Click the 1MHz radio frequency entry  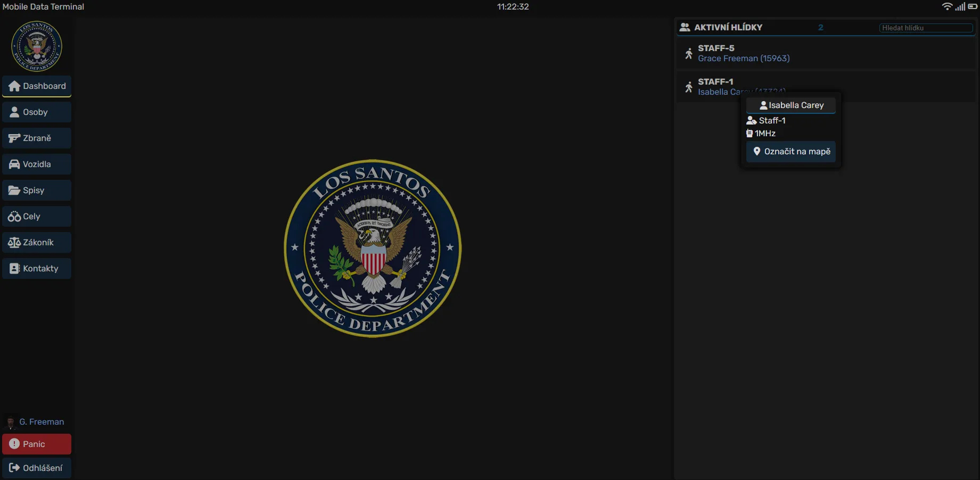point(761,134)
